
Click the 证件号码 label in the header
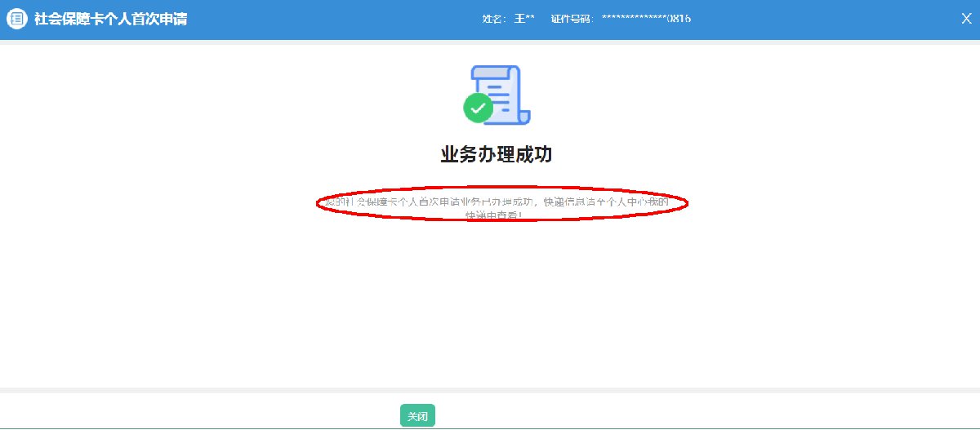tap(571, 19)
